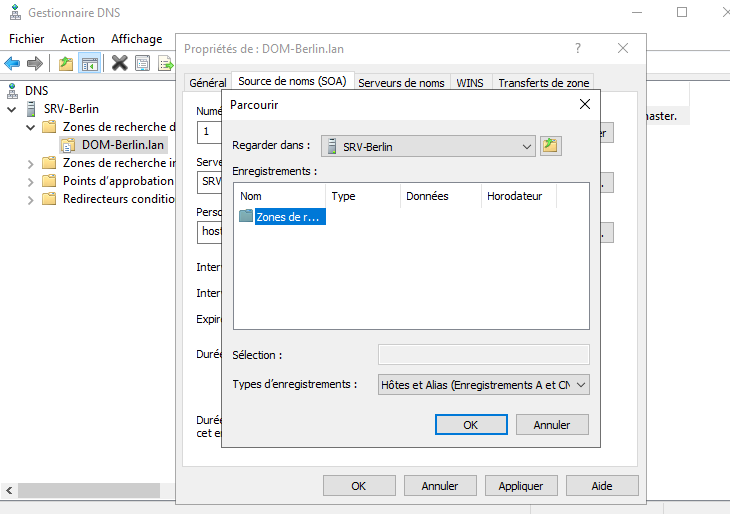Click the Appliquer button
This screenshot has height=514, width=730.
coord(520,486)
